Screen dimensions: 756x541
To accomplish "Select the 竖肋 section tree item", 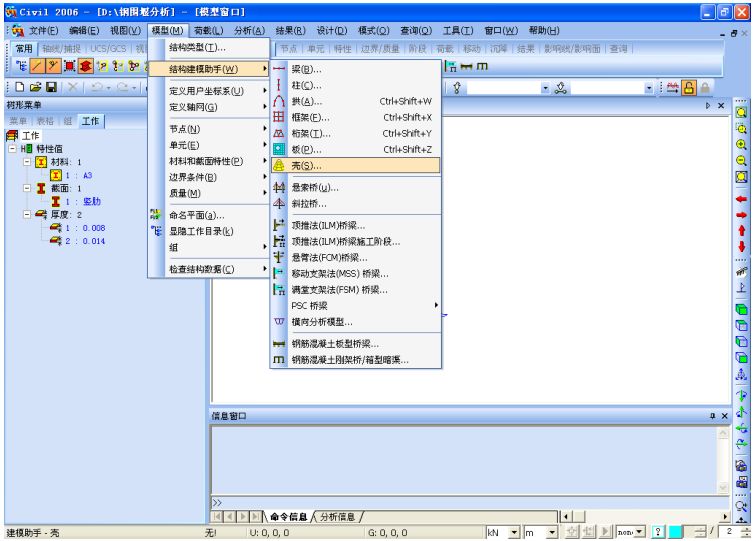I will pyautogui.click(x=92, y=201).
